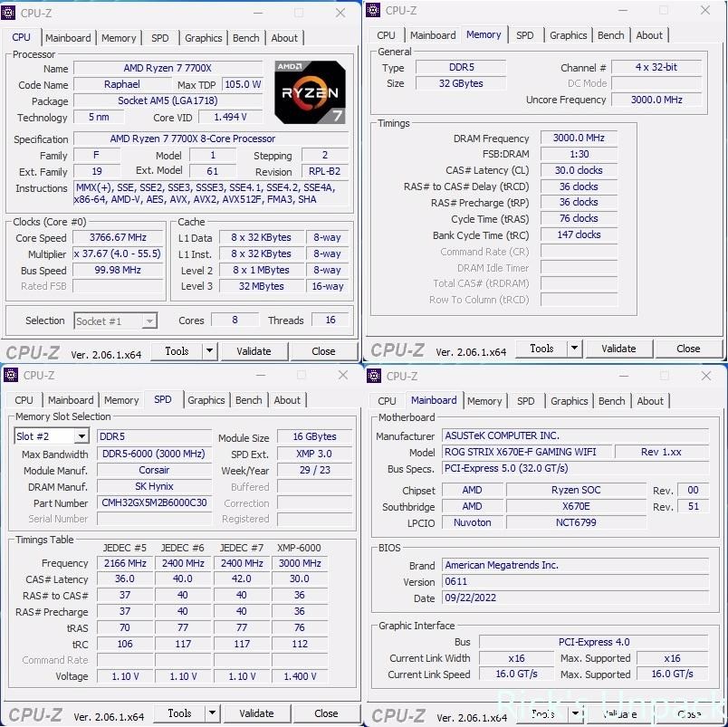
Task: Click the Tools button in the CPU window
Action: click(x=177, y=351)
